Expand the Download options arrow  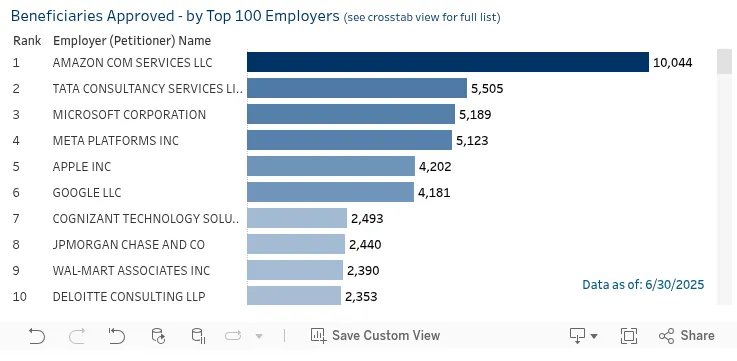pos(594,336)
